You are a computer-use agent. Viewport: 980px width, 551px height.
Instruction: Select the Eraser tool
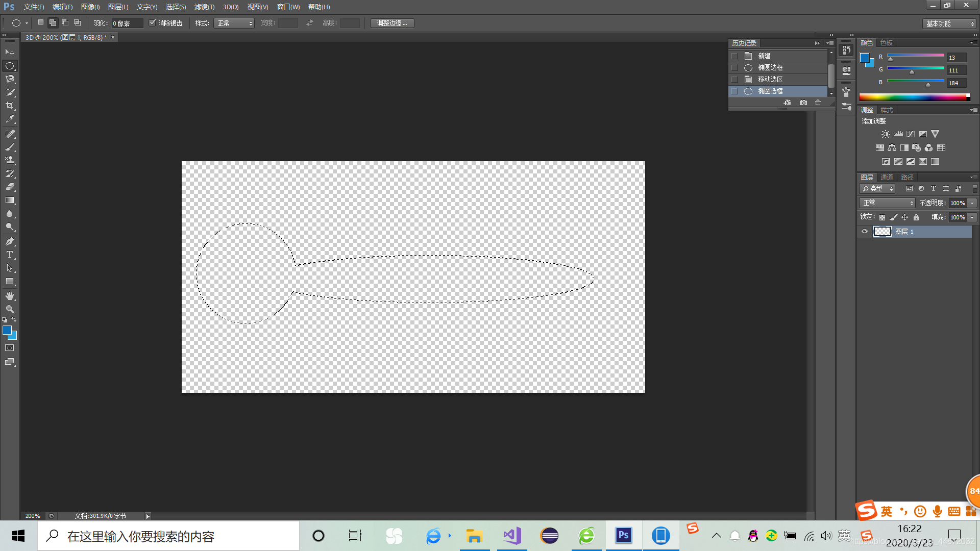[x=10, y=187]
